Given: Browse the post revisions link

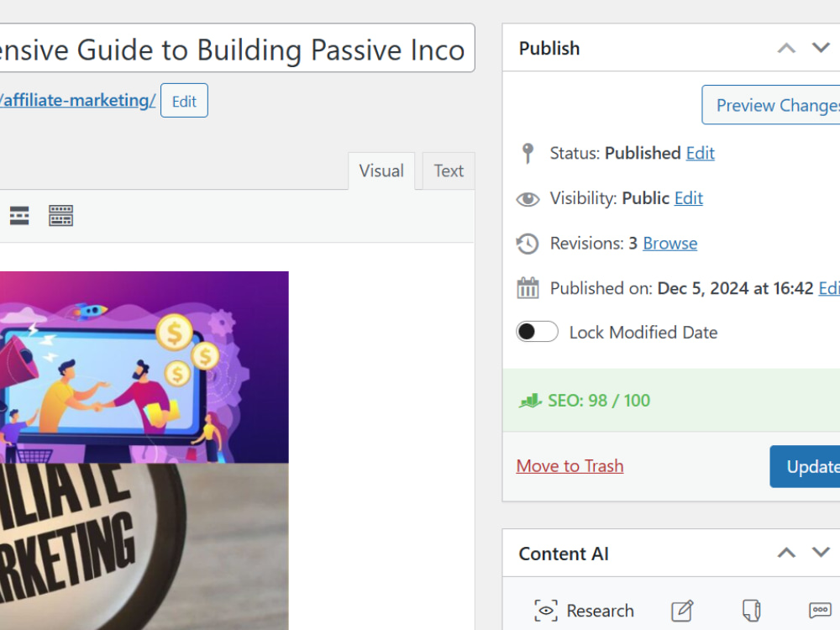Looking at the screenshot, I should 670,244.
